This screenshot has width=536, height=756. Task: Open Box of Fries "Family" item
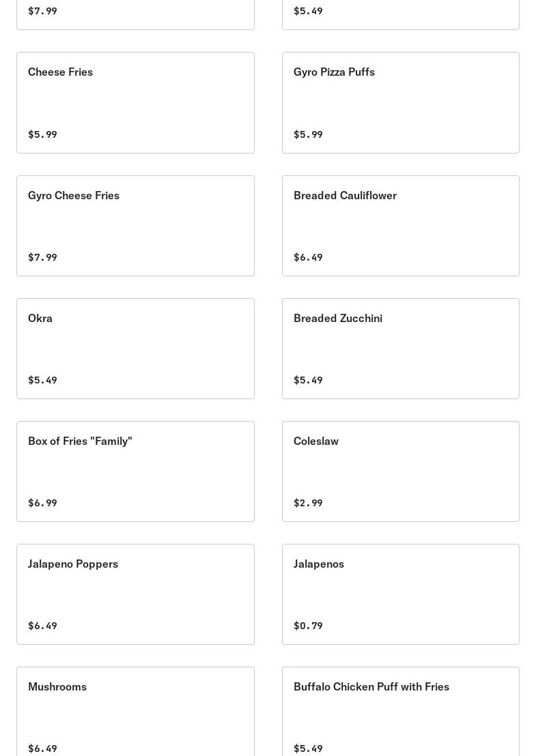point(135,471)
